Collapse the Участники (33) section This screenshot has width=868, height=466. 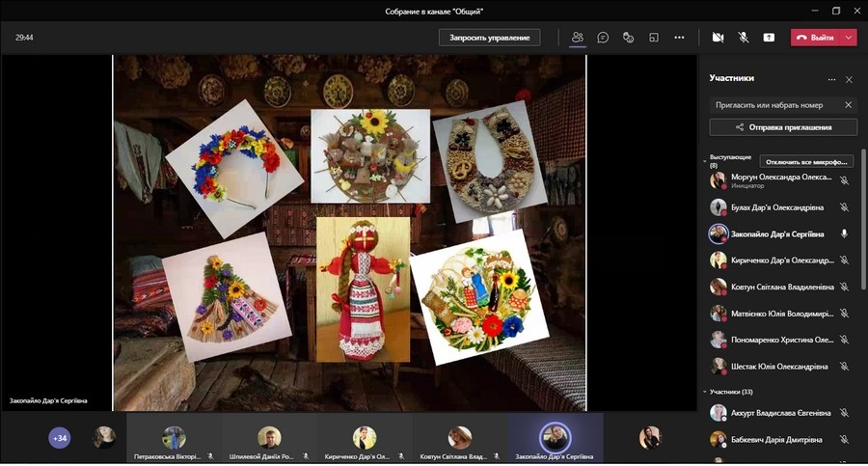(704, 392)
